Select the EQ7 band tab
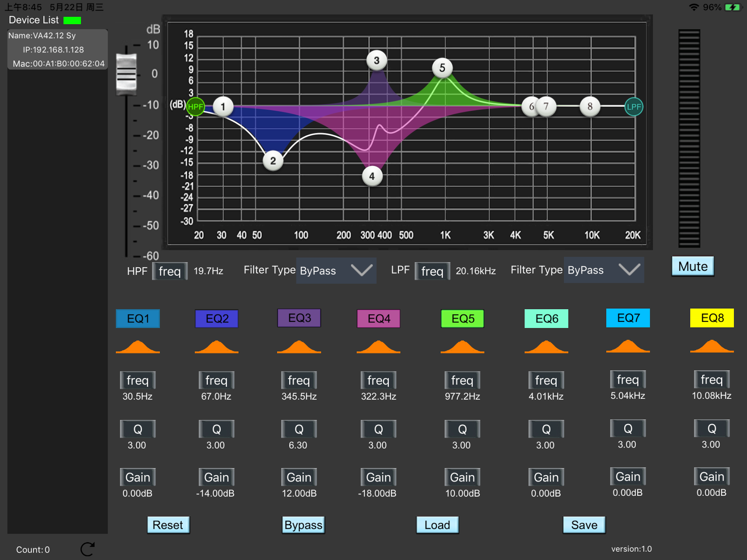This screenshot has height=560, width=747. 628,317
